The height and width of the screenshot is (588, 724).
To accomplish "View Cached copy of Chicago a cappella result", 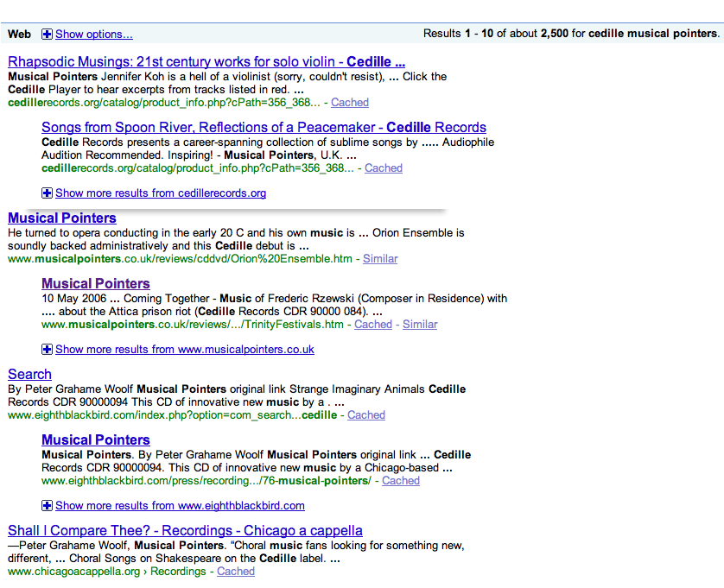I will (x=236, y=572).
